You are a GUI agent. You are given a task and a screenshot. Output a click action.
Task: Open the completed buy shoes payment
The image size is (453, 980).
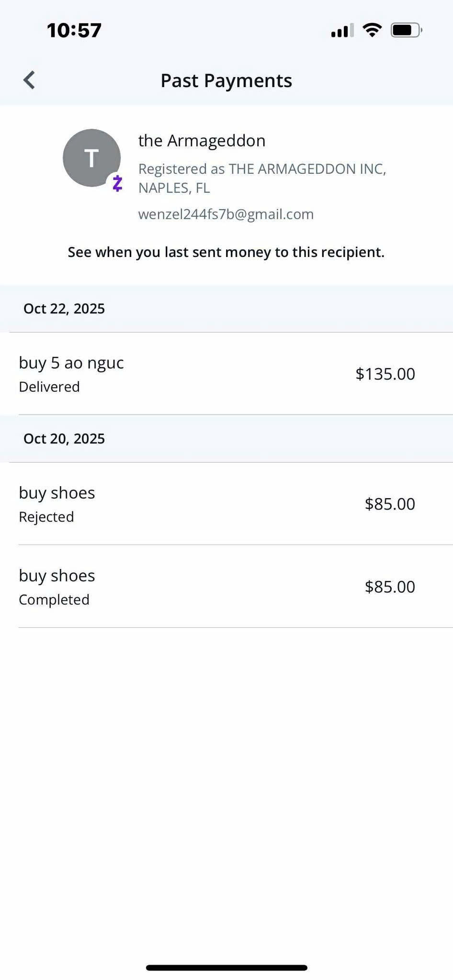[226, 586]
